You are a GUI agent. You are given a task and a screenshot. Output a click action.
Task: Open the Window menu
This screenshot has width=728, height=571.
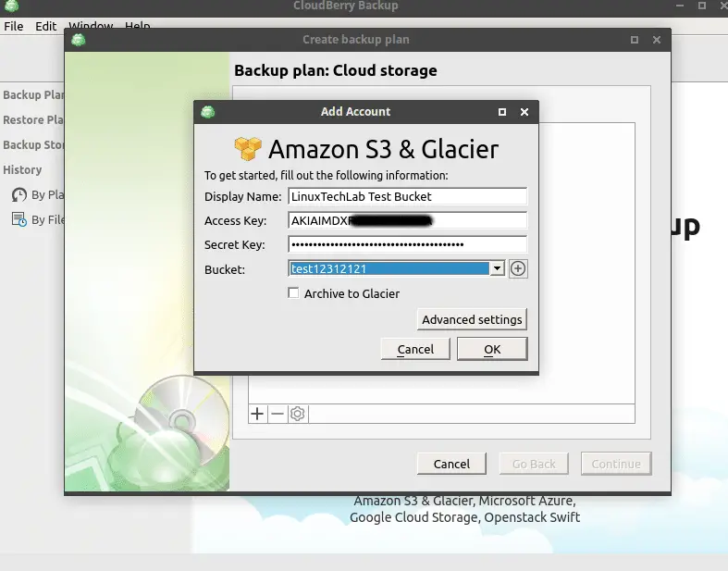pyautogui.click(x=91, y=26)
